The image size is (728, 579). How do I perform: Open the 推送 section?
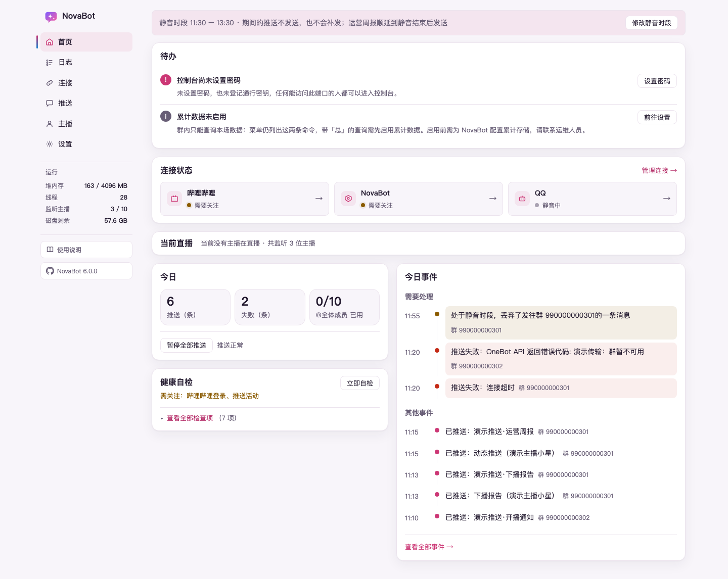pos(86,103)
